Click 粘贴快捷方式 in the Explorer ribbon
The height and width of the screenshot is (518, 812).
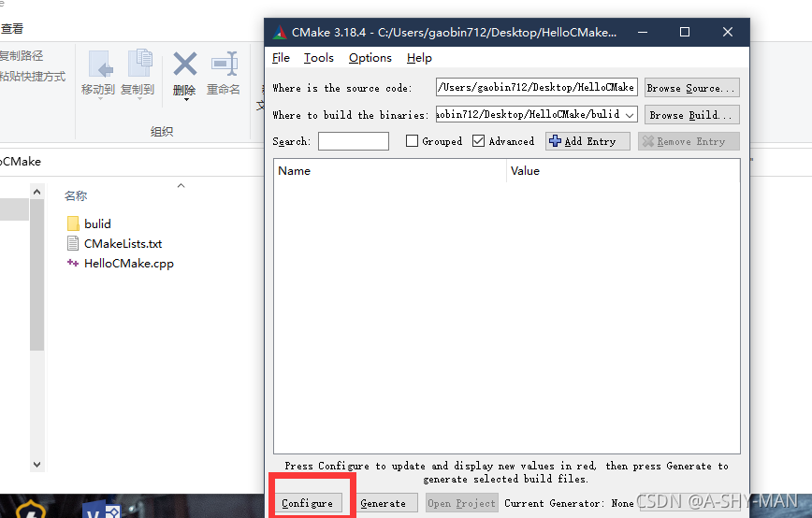click(32, 77)
